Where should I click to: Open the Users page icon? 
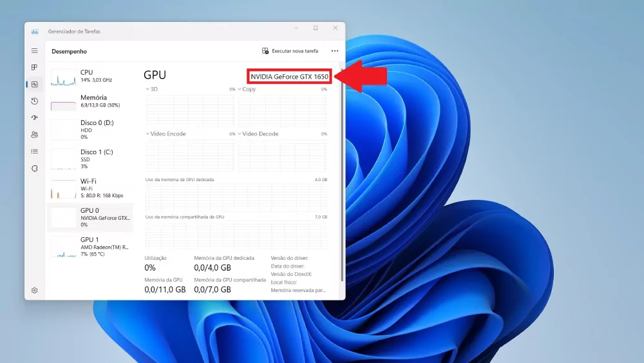pyautogui.click(x=34, y=135)
